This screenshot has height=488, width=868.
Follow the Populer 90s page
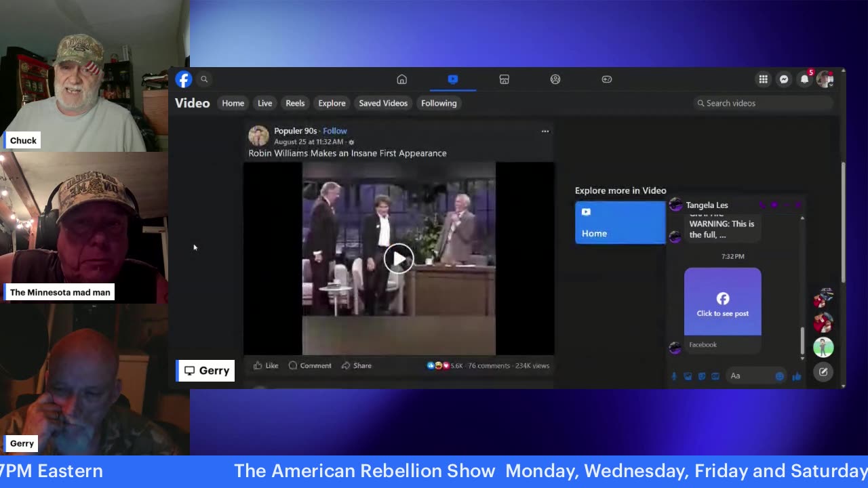[335, 131]
